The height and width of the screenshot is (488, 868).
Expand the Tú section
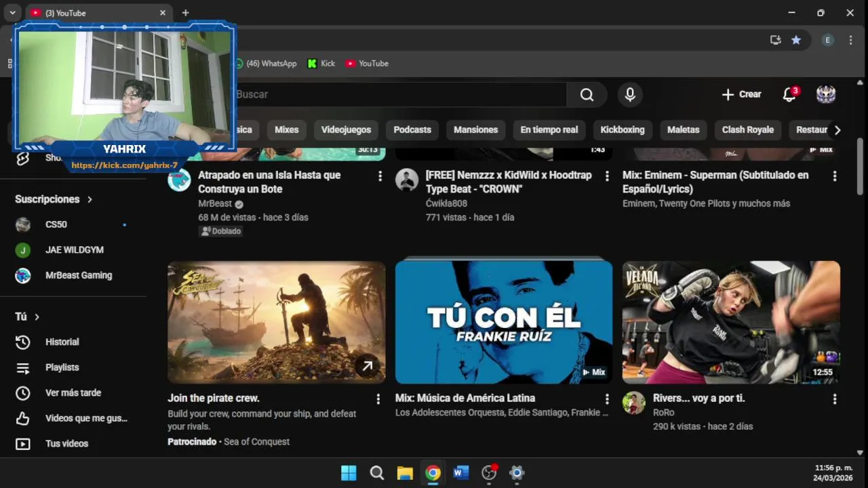pos(28,317)
